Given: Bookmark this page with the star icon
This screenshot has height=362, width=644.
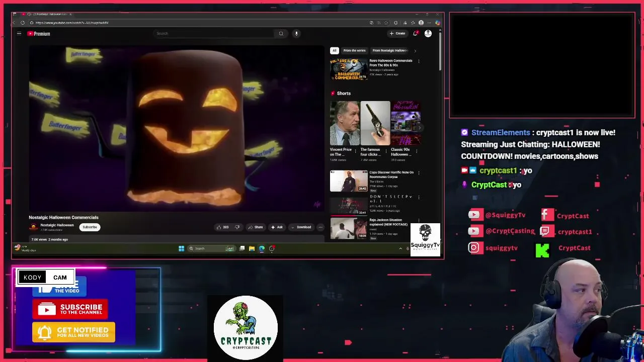Looking at the screenshot, I should [386, 23].
